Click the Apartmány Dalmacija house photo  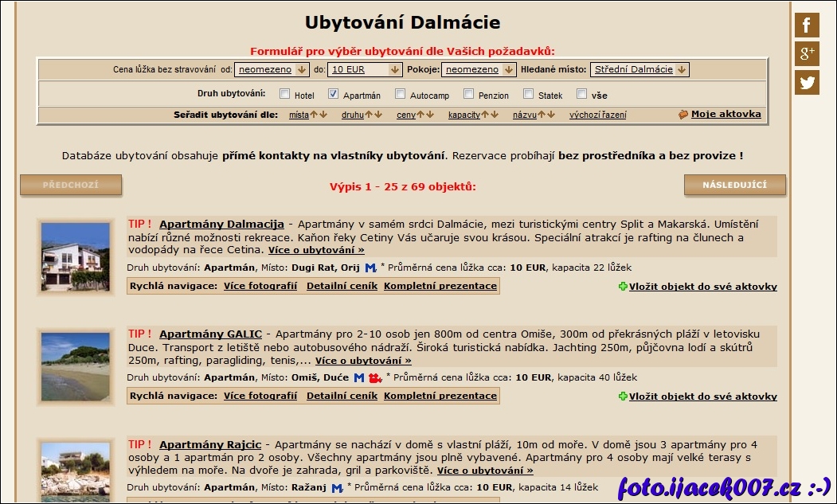76,257
